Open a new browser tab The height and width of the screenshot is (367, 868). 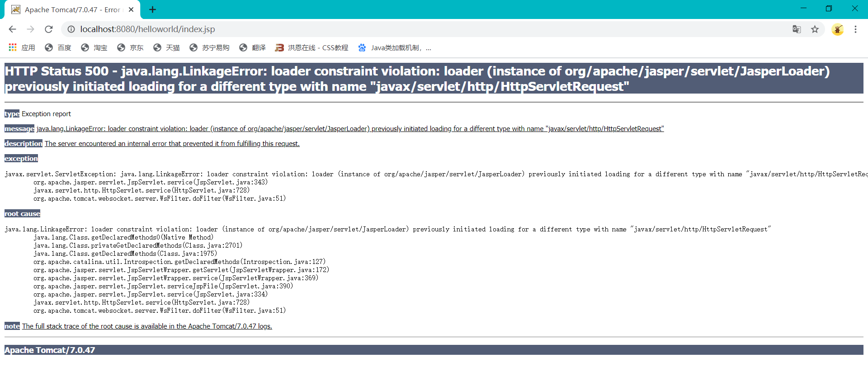pyautogui.click(x=153, y=9)
